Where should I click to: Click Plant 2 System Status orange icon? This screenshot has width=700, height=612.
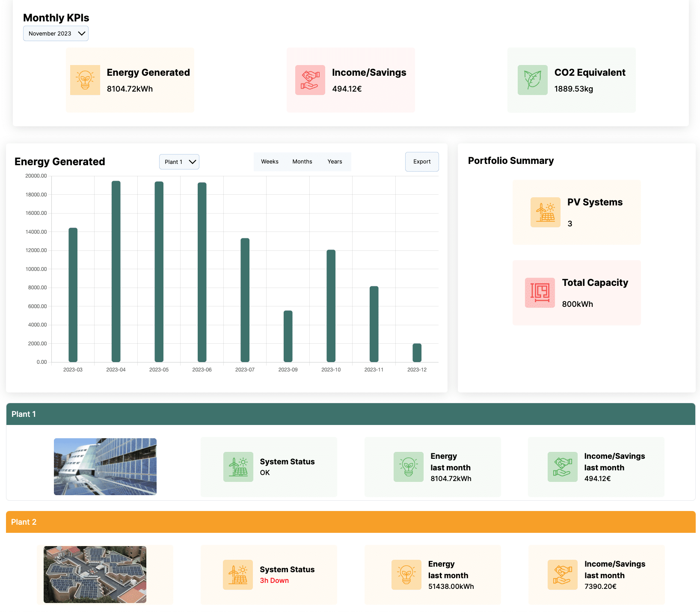[x=237, y=575]
